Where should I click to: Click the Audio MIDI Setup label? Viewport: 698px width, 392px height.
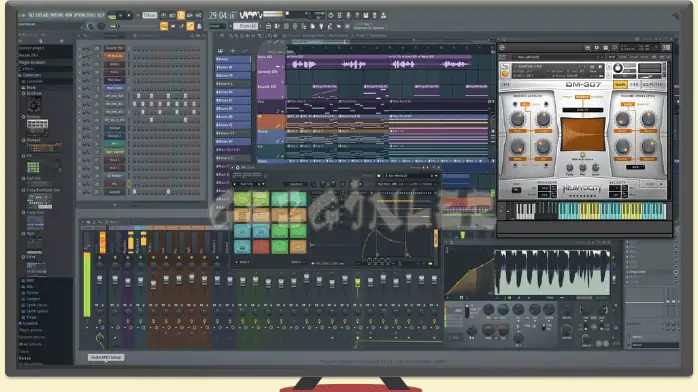click(106, 357)
